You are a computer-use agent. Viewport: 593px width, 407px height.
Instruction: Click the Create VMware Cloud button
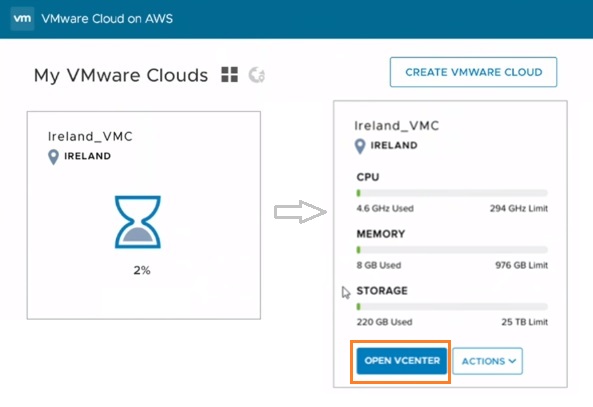473,72
